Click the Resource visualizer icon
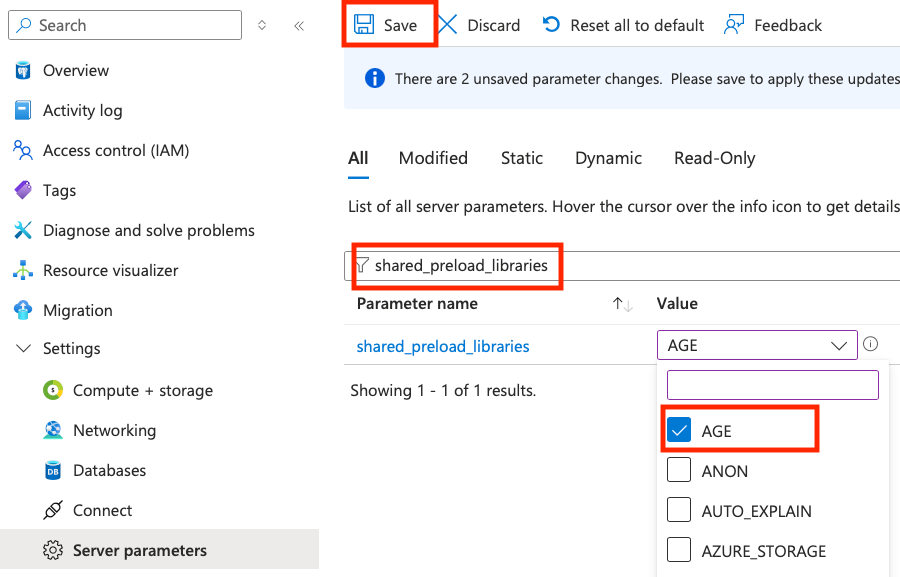The width and height of the screenshot is (900, 577). (23, 270)
